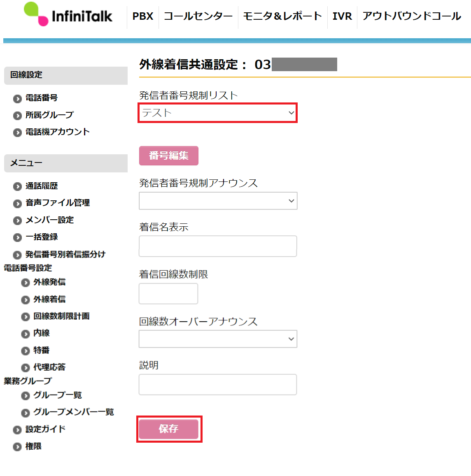
Task: Click the 保存 button
Action: click(169, 429)
